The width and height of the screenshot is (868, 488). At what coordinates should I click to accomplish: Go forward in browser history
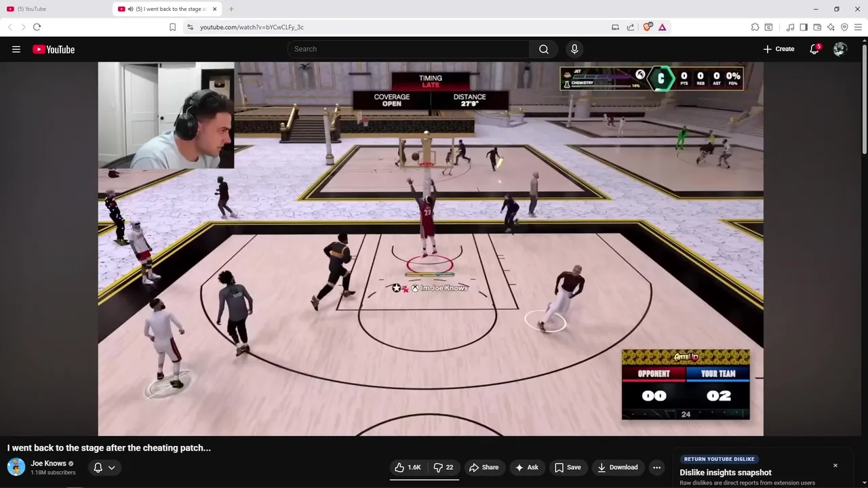pyautogui.click(x=23, y=27)
